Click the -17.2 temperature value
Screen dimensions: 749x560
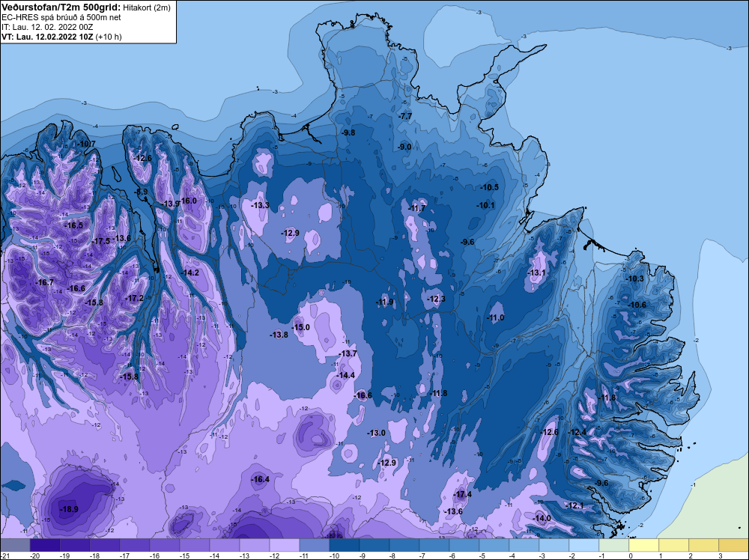(134, 298)
